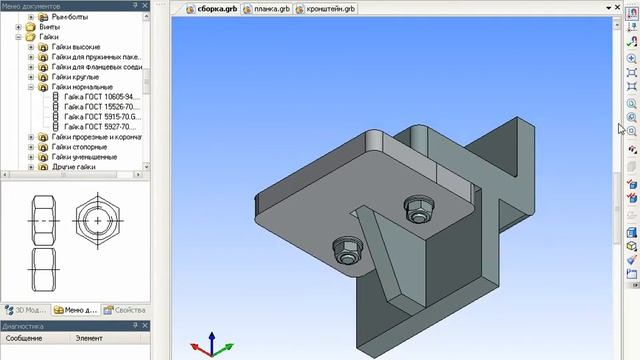
Task: Collapse the Гайки нормальные node
Action: 31,87
